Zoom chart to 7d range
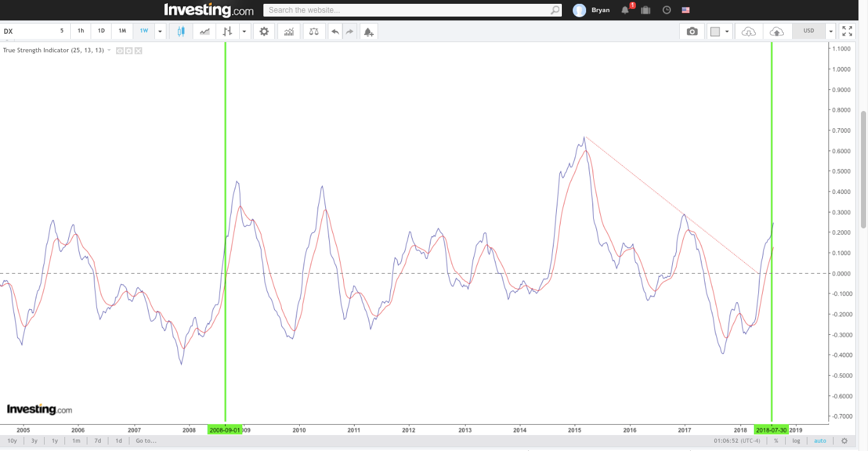 coord(98,441)
